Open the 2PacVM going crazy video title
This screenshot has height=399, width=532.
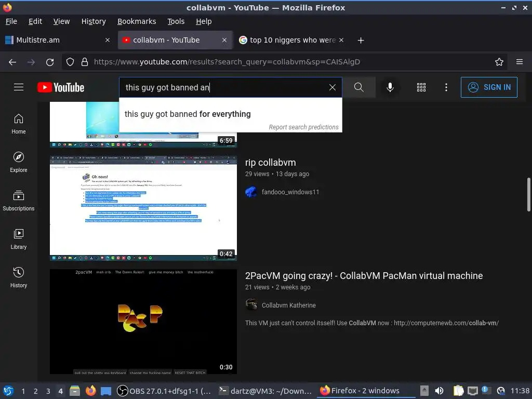coord(364,276)
